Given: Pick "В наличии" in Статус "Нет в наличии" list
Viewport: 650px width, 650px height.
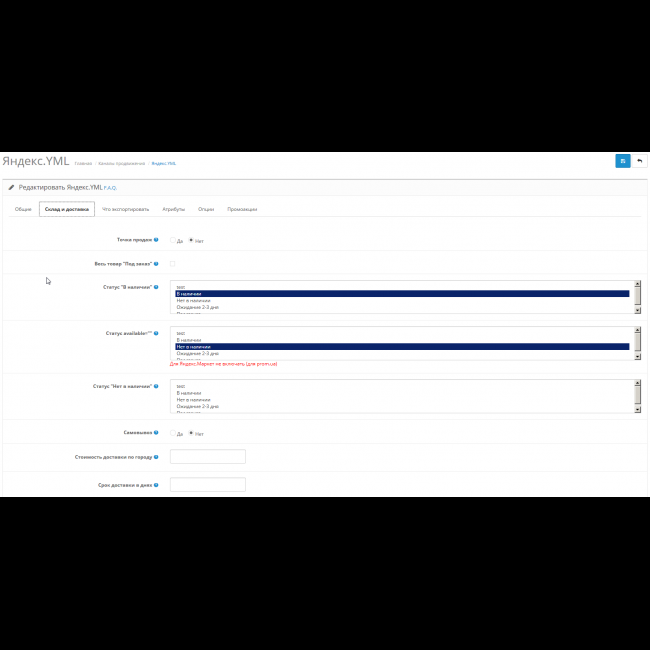Looking at the screenshot, I should click(x=188, y=393).
